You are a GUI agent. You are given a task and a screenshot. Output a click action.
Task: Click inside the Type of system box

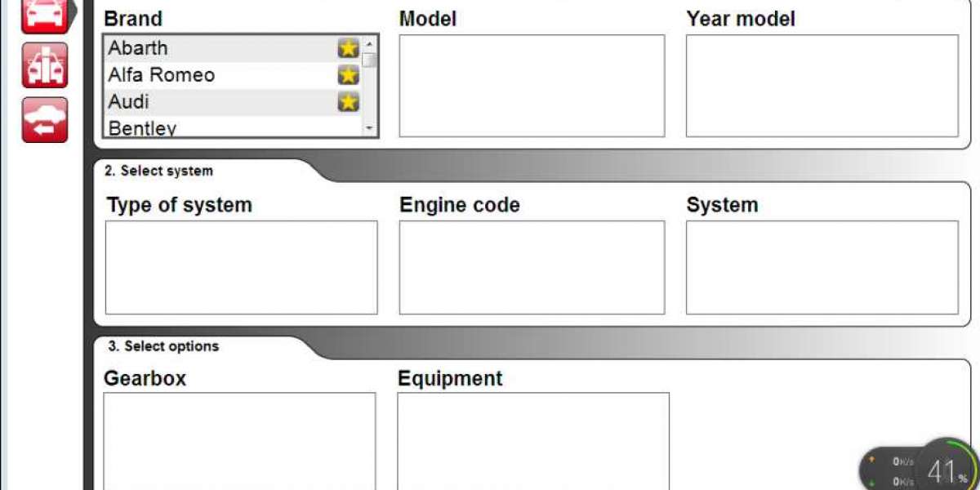(x=242, y=267)
